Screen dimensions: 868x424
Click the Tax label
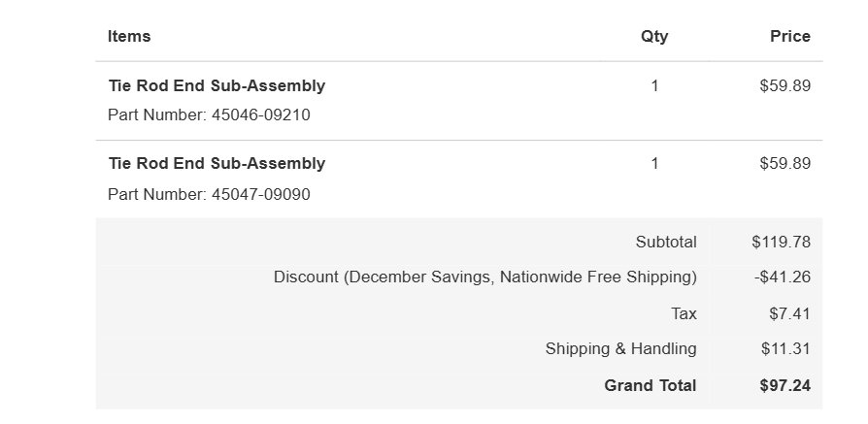(684, 313)
